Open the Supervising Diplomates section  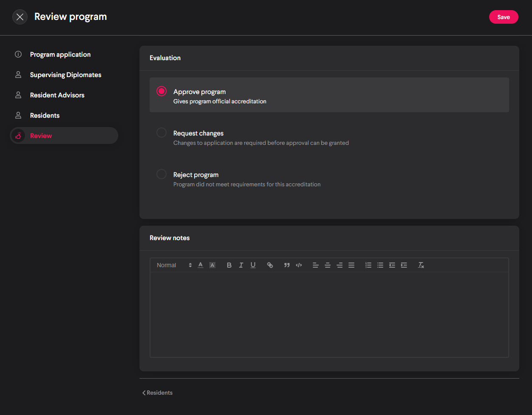pos(65,75)
